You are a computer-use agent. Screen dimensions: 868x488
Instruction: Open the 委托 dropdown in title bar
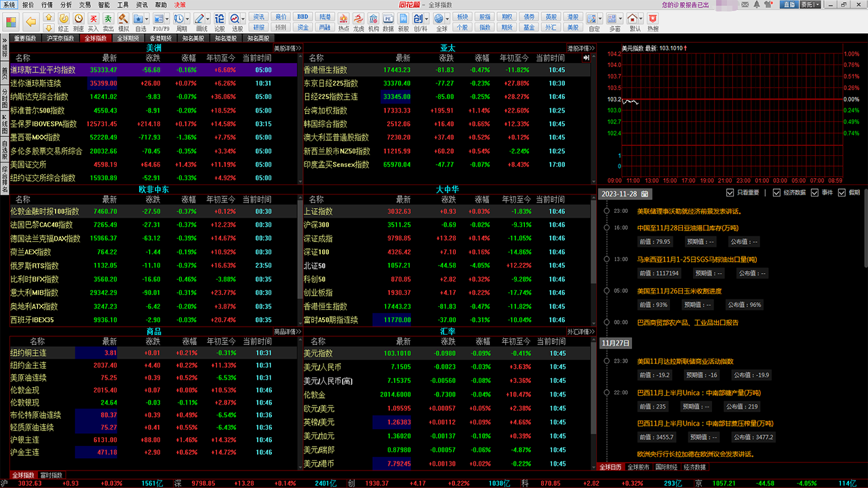[x=809, y=4]
